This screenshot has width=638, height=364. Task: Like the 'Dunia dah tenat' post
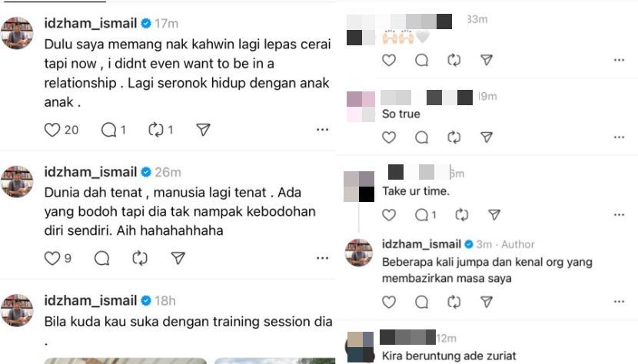52,258
